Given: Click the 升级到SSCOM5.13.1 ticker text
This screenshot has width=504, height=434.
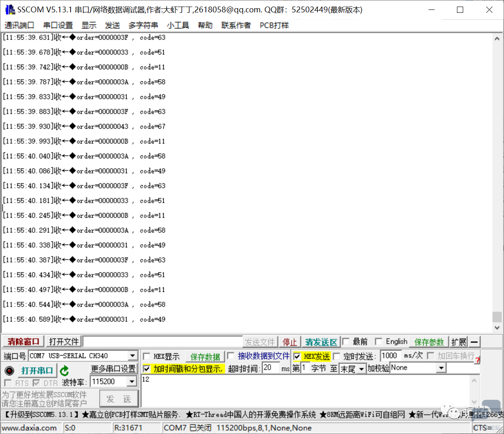Looking at the screenshot, I should (x=41, y=415).
